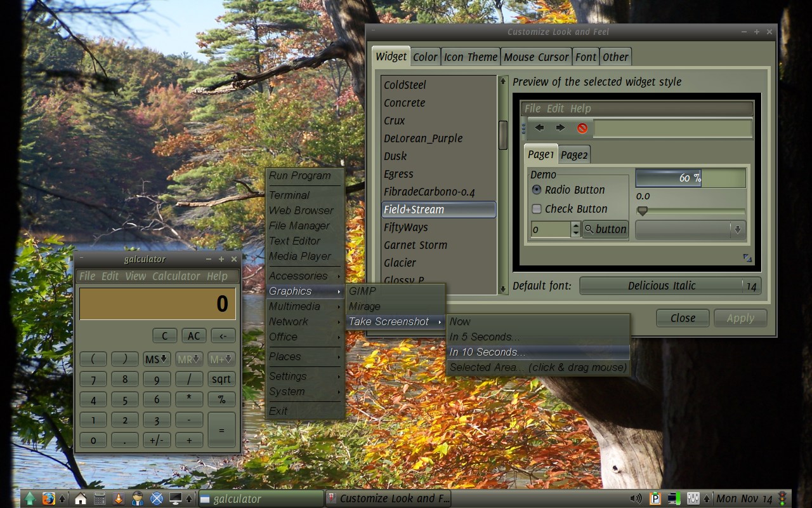The height and width of the screenshot is (508, 812).
Task: Launch VLC cone icon in panel
Action: pos(118,498)
